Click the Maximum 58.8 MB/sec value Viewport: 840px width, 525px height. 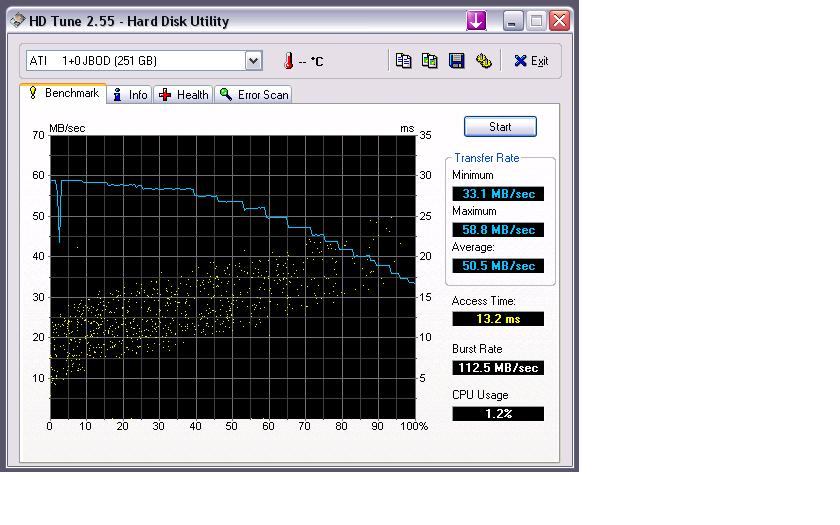498,230
